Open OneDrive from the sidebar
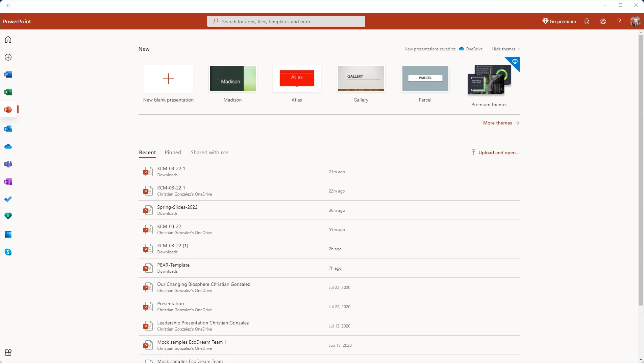Screen dimensions: 644x363 (x=8, y=146)
